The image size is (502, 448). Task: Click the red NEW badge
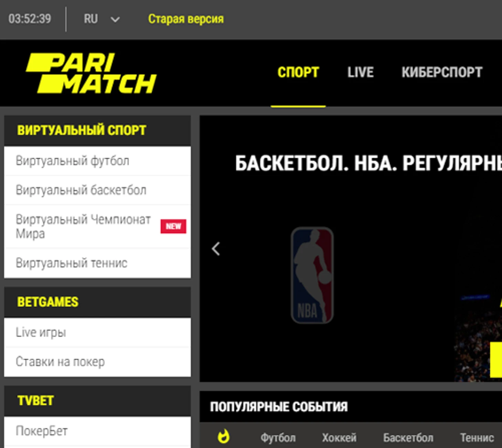click(173, 226)
